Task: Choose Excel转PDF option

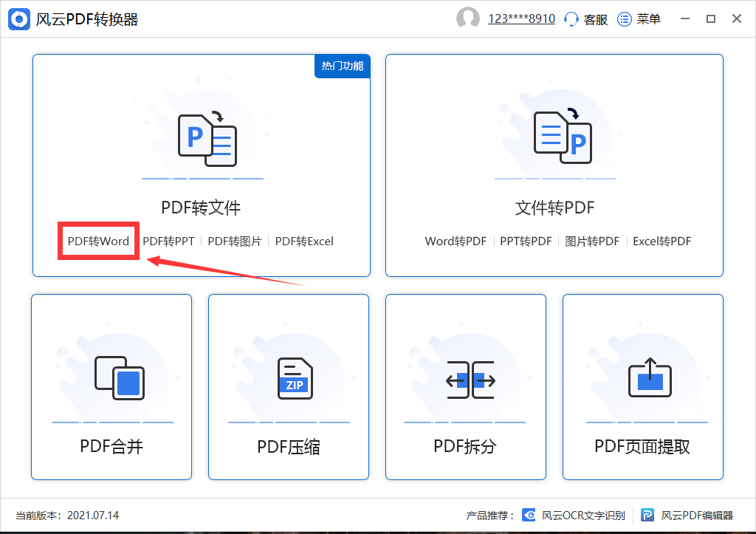Action: click(662, 242)
